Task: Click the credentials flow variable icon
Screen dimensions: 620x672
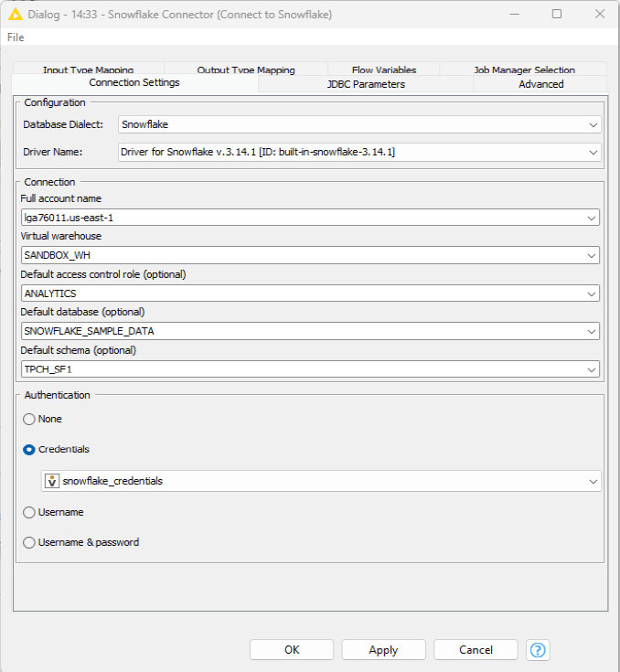Action: click(x=52, y=481)
